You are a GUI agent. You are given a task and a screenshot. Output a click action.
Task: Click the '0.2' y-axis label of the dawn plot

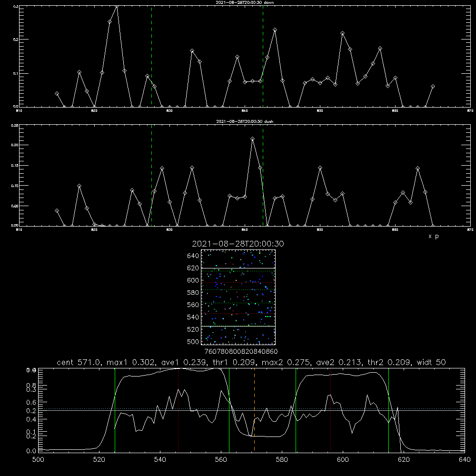(x=16, y=40)
